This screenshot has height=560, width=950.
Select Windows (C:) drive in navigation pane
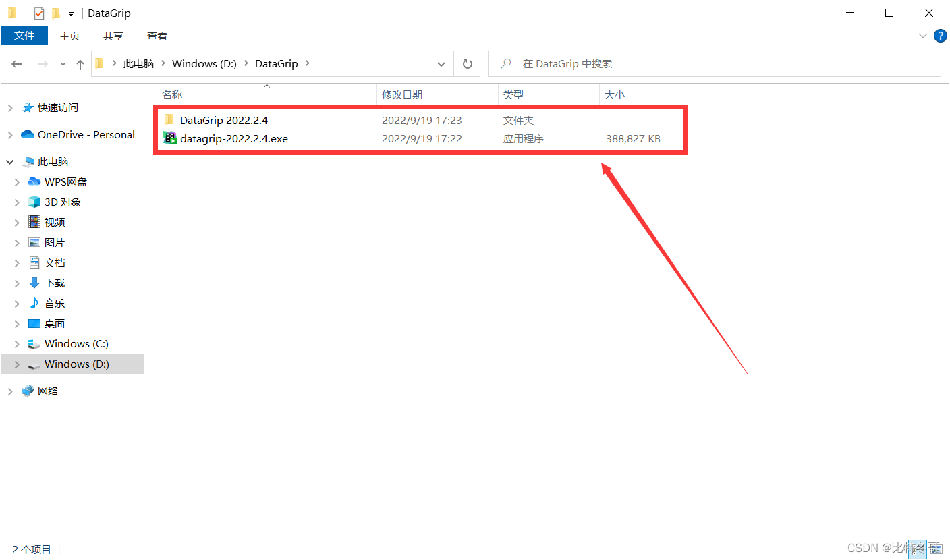click(x=76, y=344)
